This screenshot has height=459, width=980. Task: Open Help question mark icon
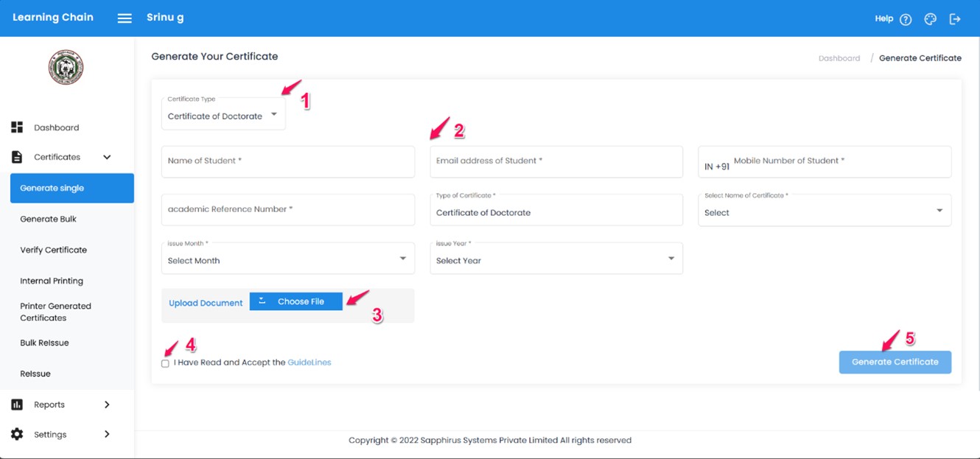coord(906,19)
